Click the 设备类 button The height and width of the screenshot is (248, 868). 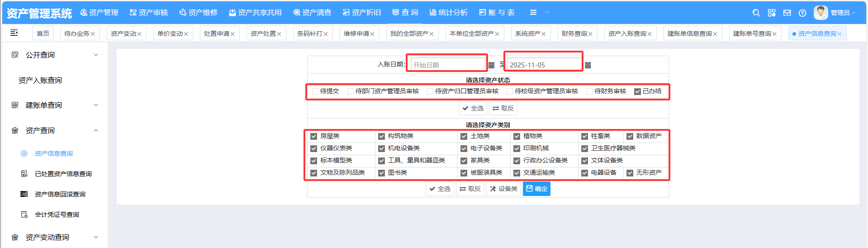503,189
